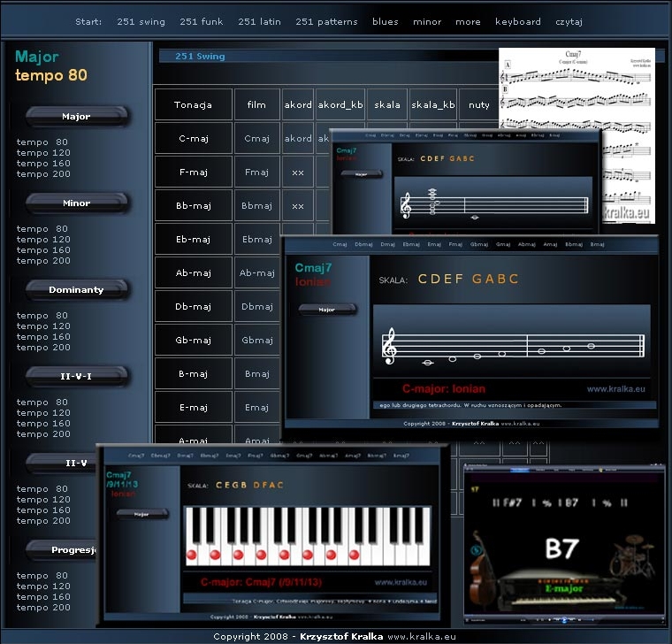Open the www.kralka.eu link in the page footer
Screen dimensions: 672x644
[x=422, y=636]
